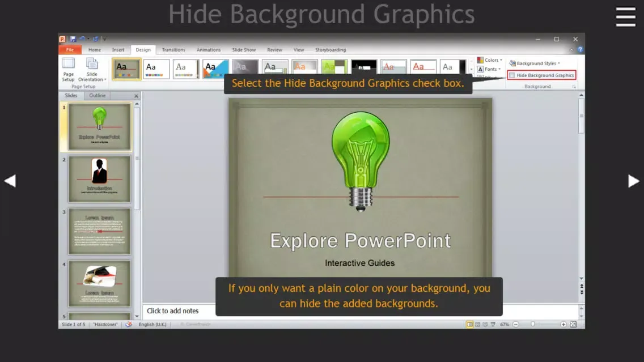644x362 pixels.
Task: Click the 67% zoom level button
Action: click(x=505, y=324)
